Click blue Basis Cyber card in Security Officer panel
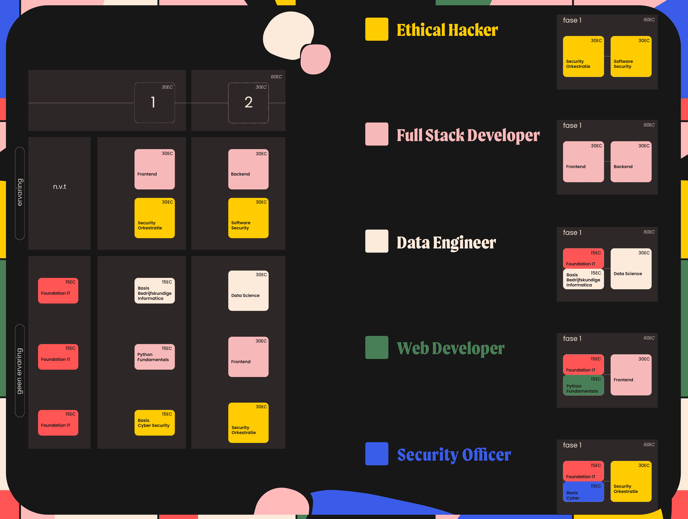688x519 pixels. [583, 492]
